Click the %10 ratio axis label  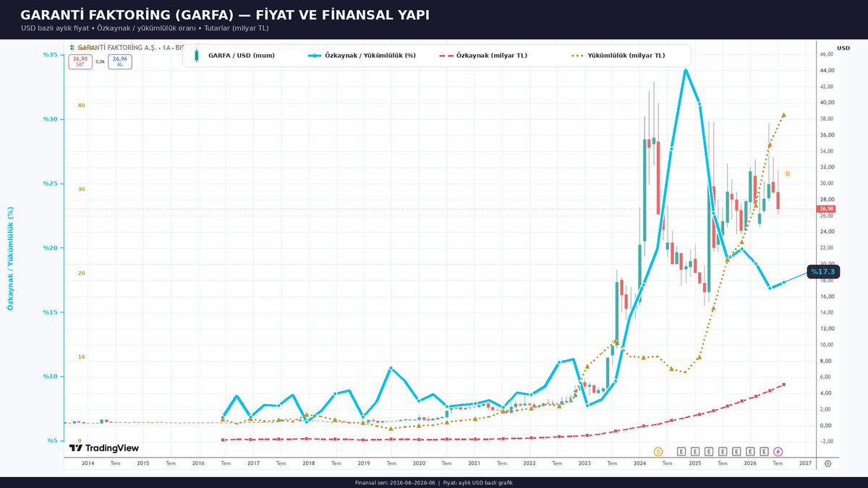51,377
